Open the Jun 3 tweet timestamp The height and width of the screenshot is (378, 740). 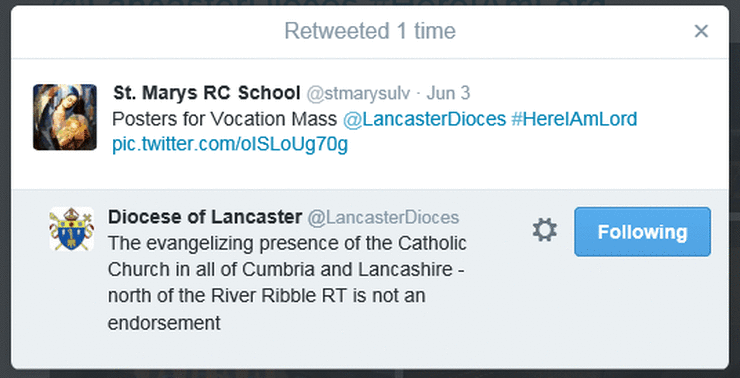[x=448, y=93]
